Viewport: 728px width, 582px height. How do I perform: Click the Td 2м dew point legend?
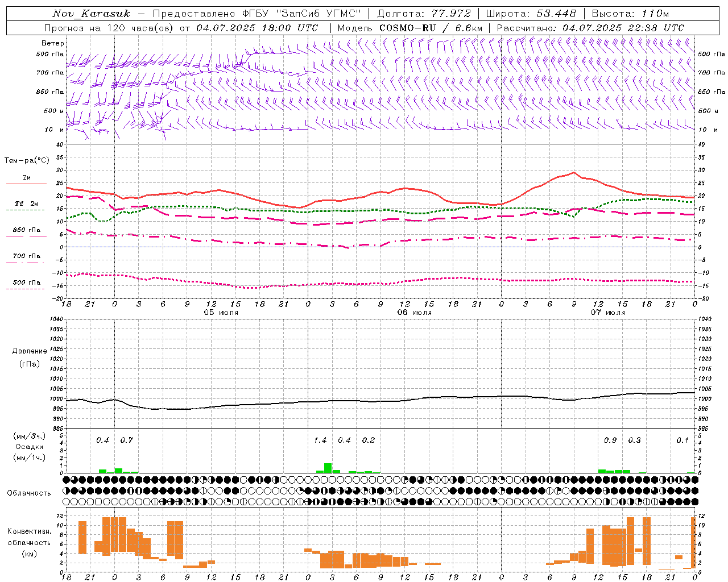coord(26,203)
